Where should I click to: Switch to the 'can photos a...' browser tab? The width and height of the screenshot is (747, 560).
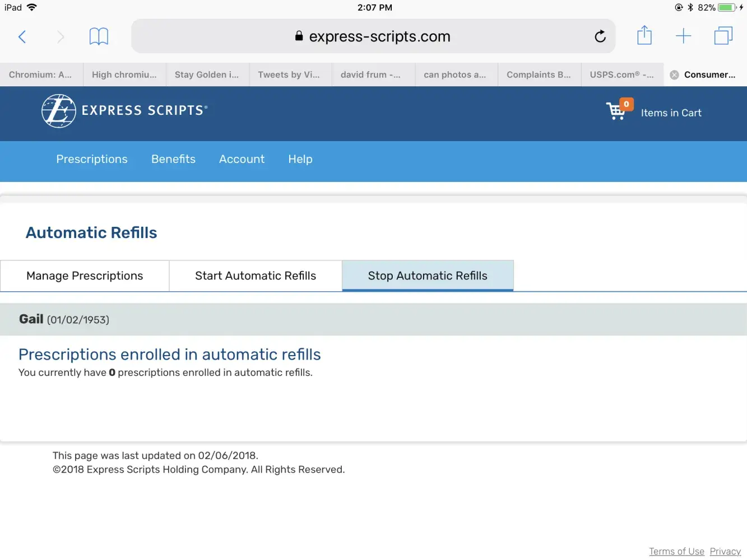tap(456, 74)
